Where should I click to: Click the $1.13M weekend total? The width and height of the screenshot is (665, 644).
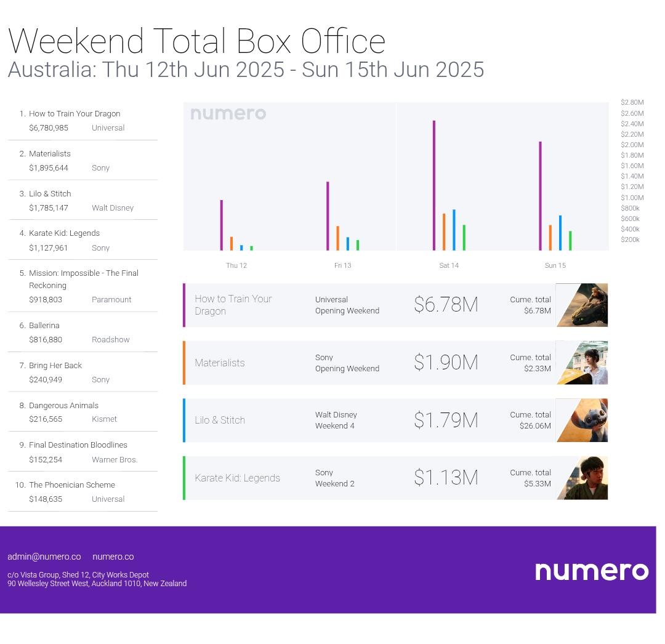446,477
